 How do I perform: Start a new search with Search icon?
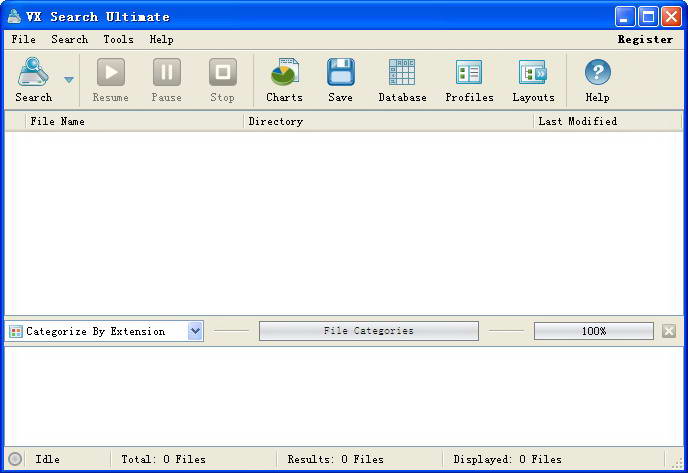(x=33, y=80)
